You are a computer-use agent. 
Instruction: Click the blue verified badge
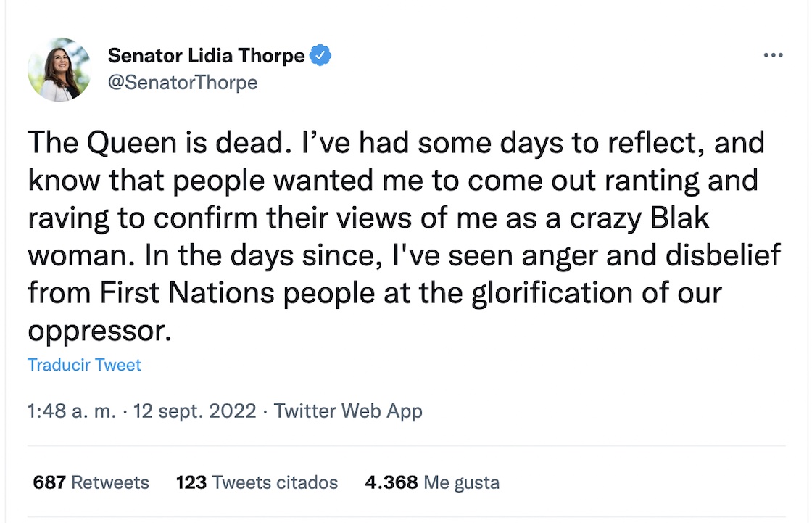(x=320, y=55)
